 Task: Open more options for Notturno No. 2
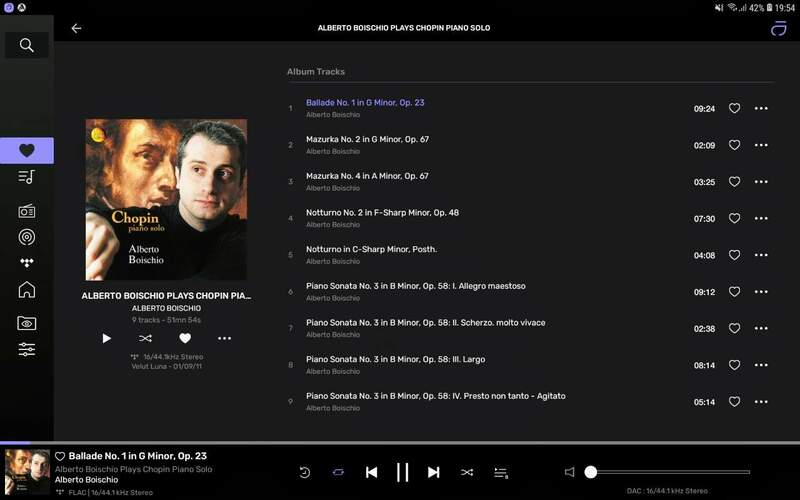(761, 218)
